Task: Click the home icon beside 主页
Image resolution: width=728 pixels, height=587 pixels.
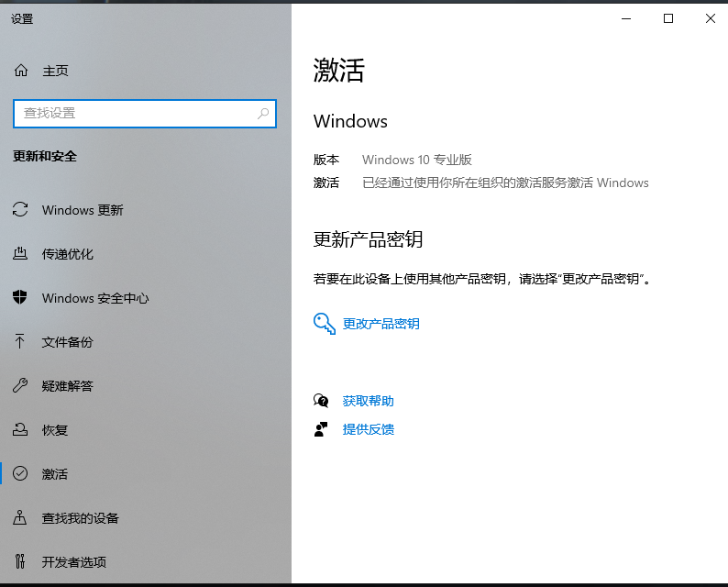Action: (x=21, y=71)
